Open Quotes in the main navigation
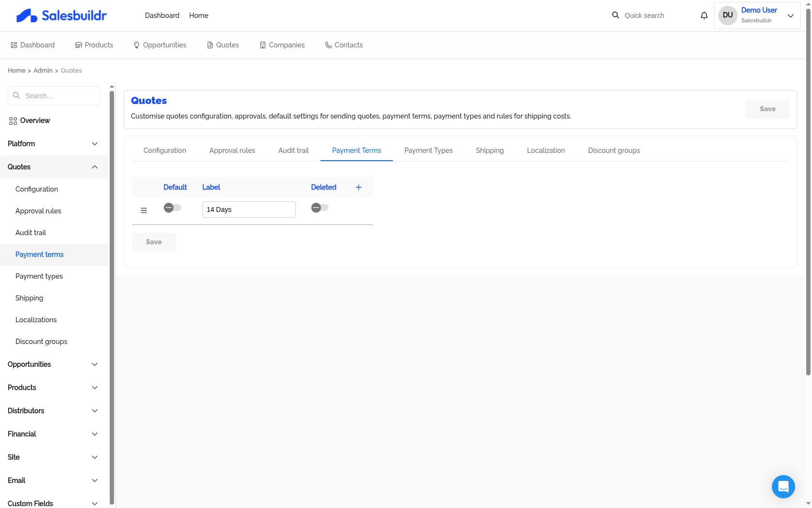 (223, 45)
